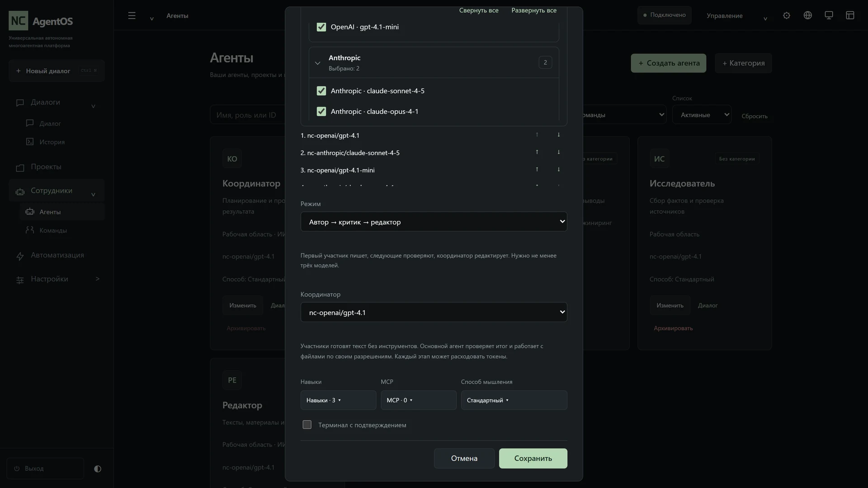Open the MCP · 0 dropdown

point(418,400)
